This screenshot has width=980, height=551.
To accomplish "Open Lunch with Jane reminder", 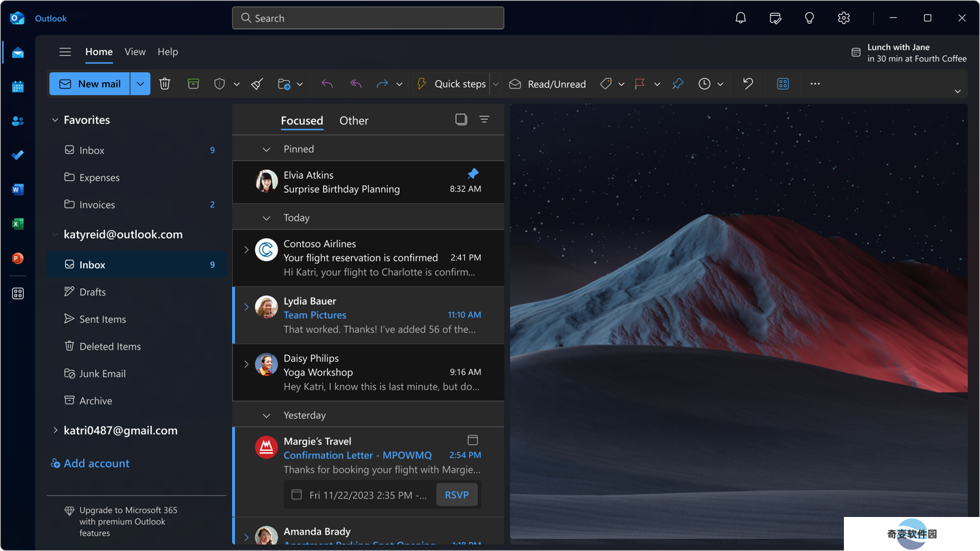I will pyautogui.click(x=909, y=53).
